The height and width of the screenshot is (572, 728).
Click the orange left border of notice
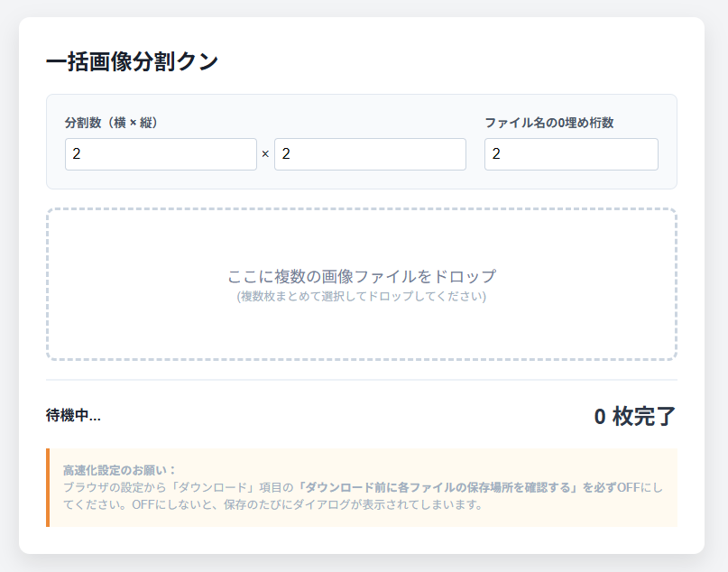48,487
